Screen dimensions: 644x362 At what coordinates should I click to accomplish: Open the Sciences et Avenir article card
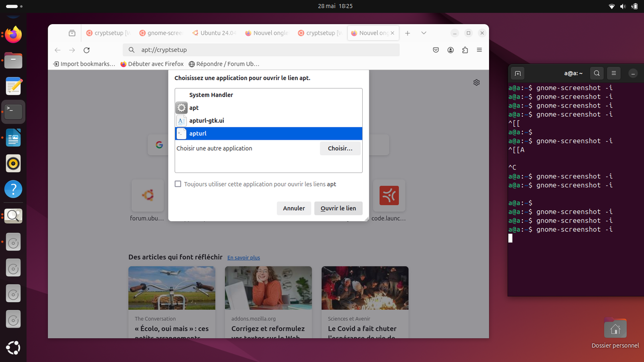pos(365,302)
